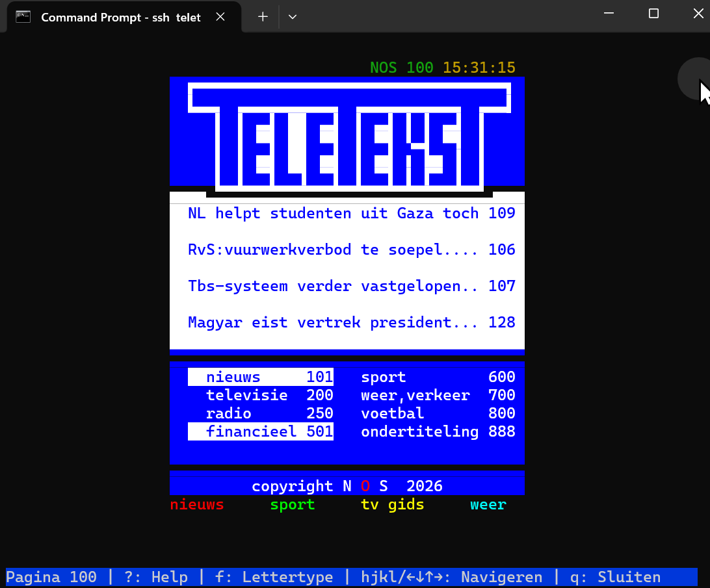The height and width of the screenshot is (588, 710).
Task: Open headline Tbs-systeem verder vastgelopen
Action: coord(334,286)
